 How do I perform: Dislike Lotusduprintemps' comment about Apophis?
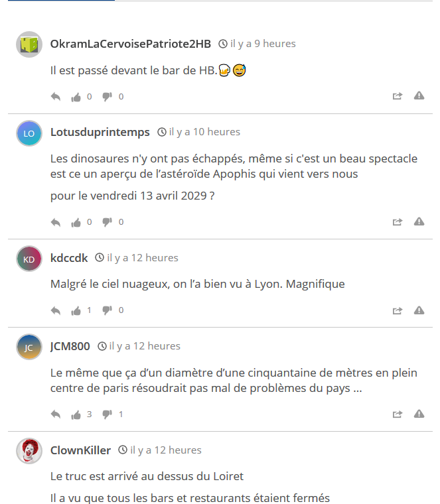pyautogui.click(x=107, y=222)
